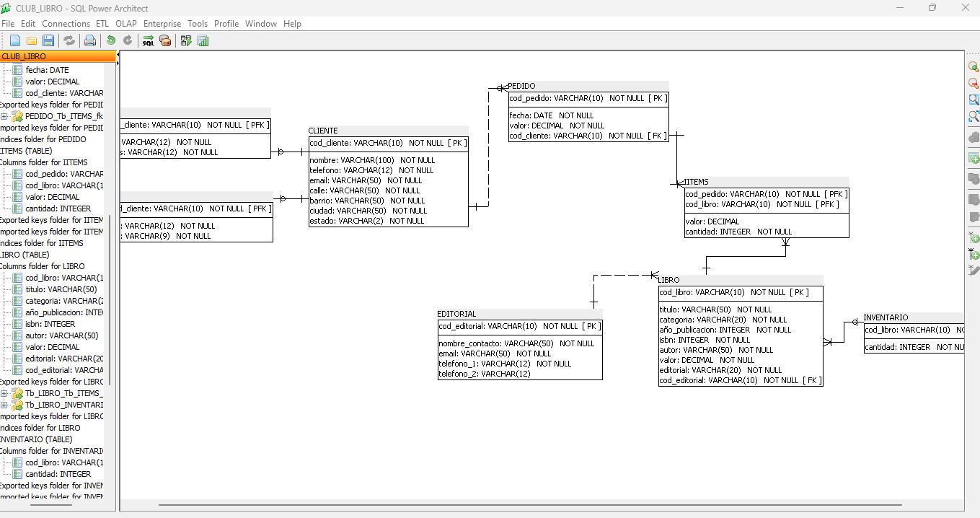Click the grey Redo arrow icon
980x518 pixels.
(128, 40)
